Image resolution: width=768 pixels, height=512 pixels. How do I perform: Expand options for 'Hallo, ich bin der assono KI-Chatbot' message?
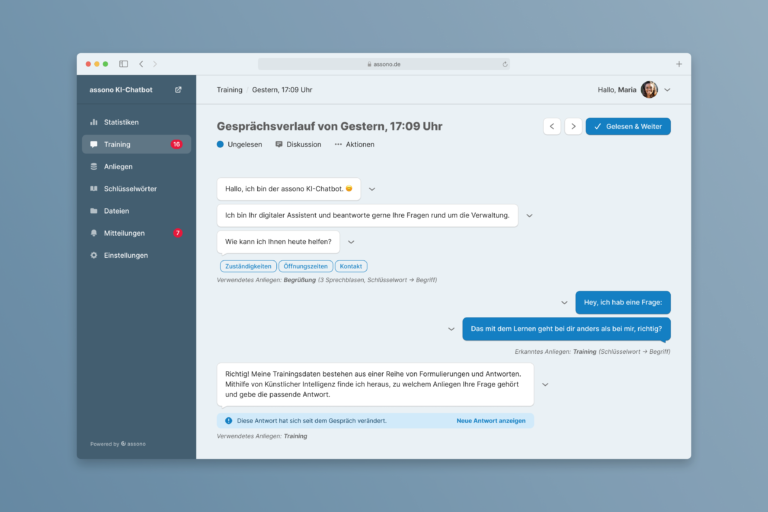click(372, 189)
